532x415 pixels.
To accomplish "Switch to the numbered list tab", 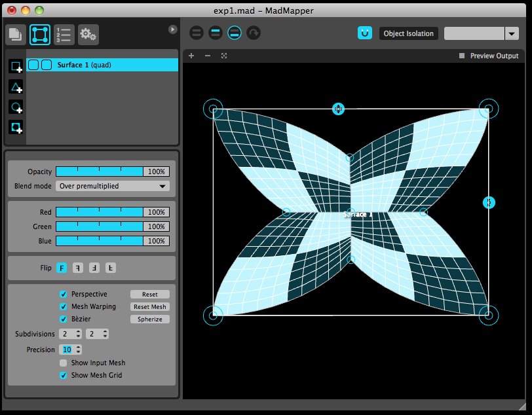I will (x=64, y=35).
